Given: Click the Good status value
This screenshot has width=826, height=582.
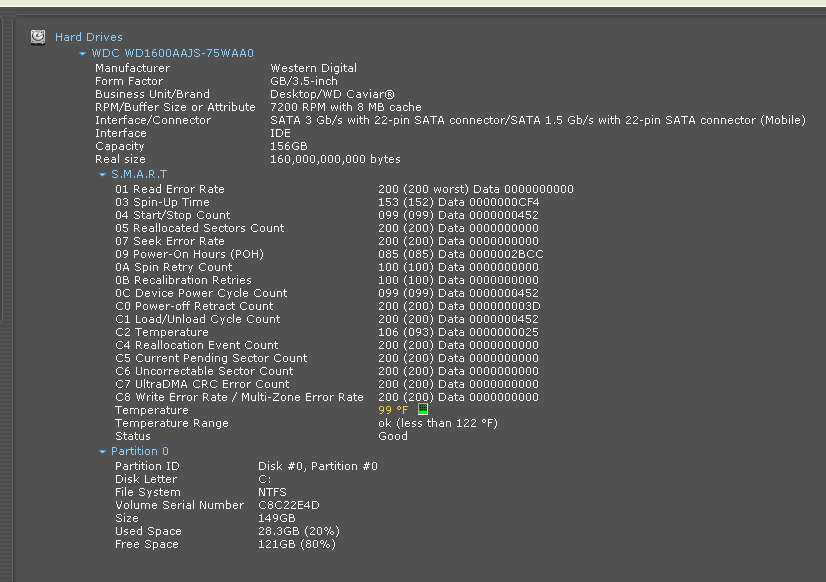Looking at the screenshot, I should [x=393, y=436].
